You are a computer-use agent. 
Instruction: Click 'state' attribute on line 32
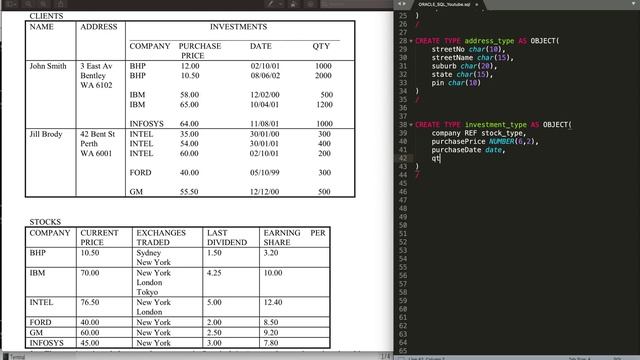(x=442, y=75)
